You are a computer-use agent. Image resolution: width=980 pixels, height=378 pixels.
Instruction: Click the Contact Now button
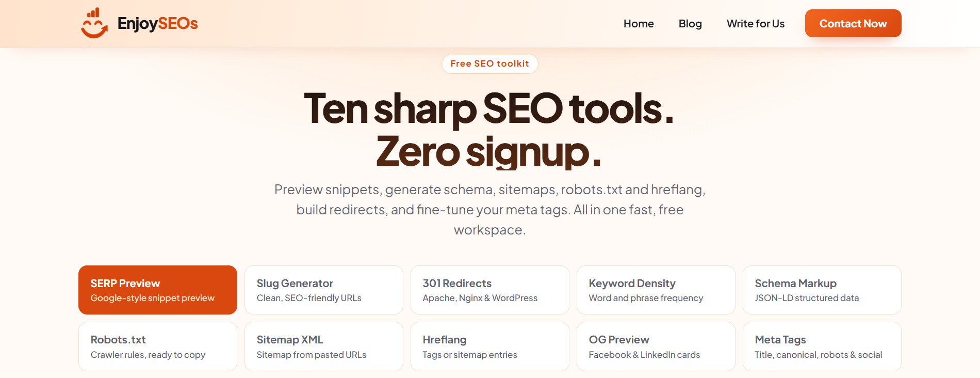(853, 23)
